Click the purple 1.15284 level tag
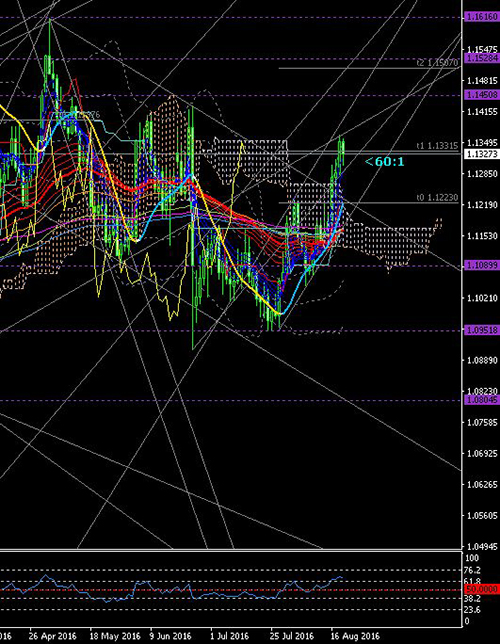500x644 pixels. [x=482, y=58]
